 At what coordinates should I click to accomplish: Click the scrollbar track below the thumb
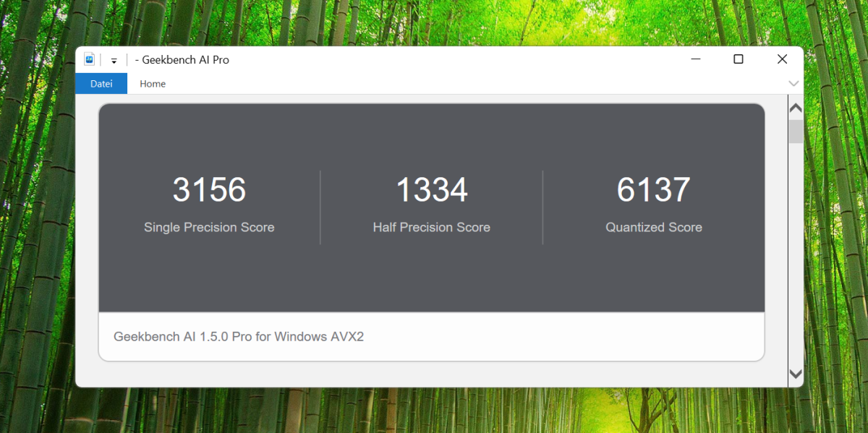(x=795, y=253)
